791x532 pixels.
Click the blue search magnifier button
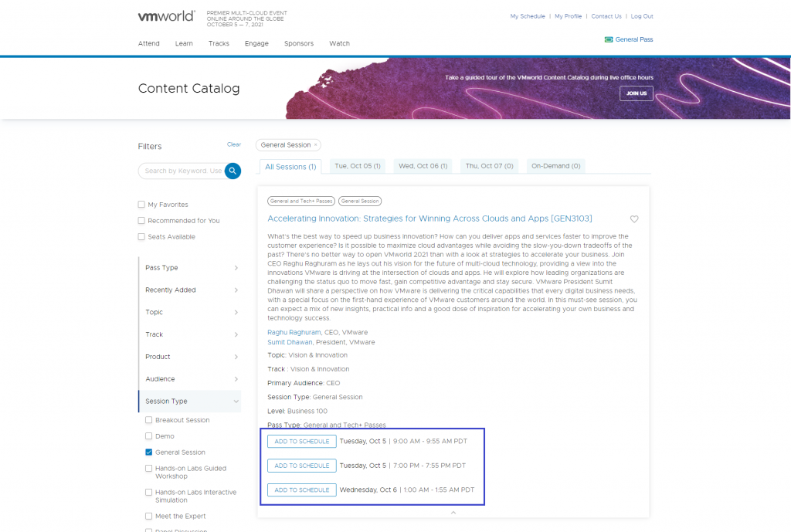click(x=233, y=171)
